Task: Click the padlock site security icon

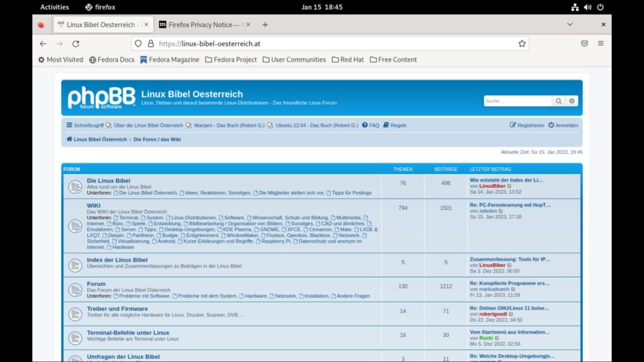Action: click(x=151, y=43)
